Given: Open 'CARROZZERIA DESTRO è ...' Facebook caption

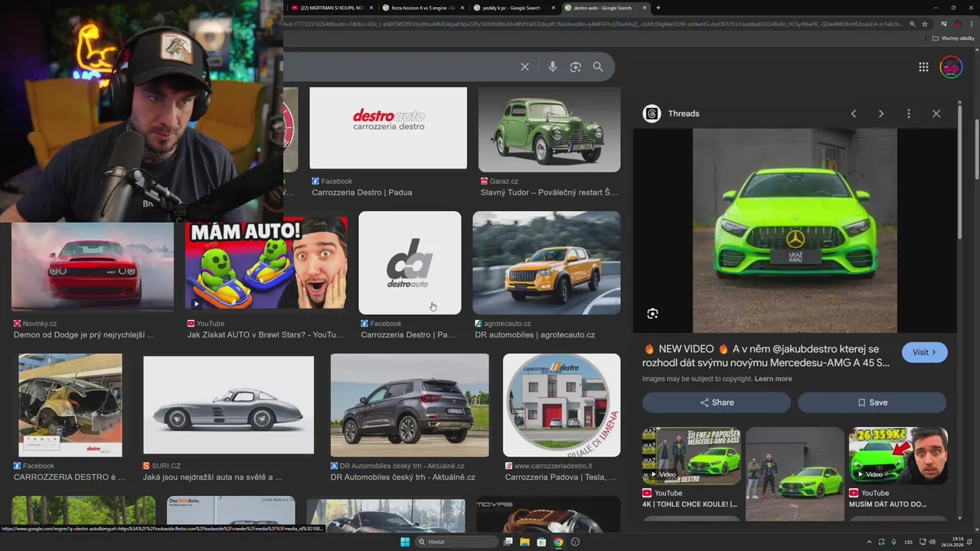Looking at the screenshot, I should (70, 478).
